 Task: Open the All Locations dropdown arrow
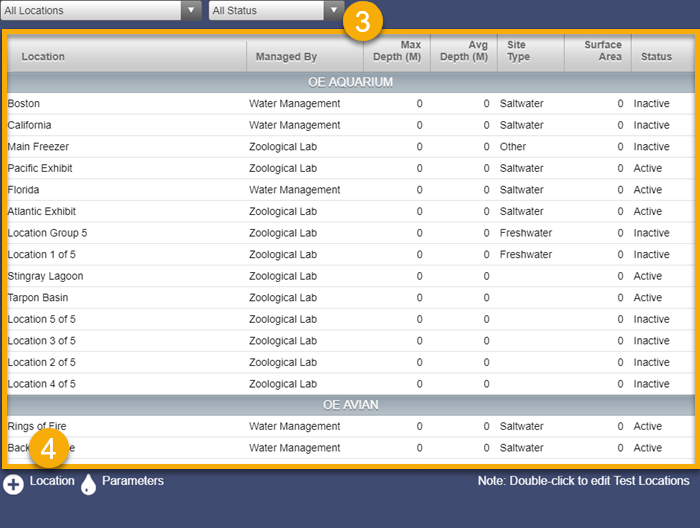(x=191, y=10)
